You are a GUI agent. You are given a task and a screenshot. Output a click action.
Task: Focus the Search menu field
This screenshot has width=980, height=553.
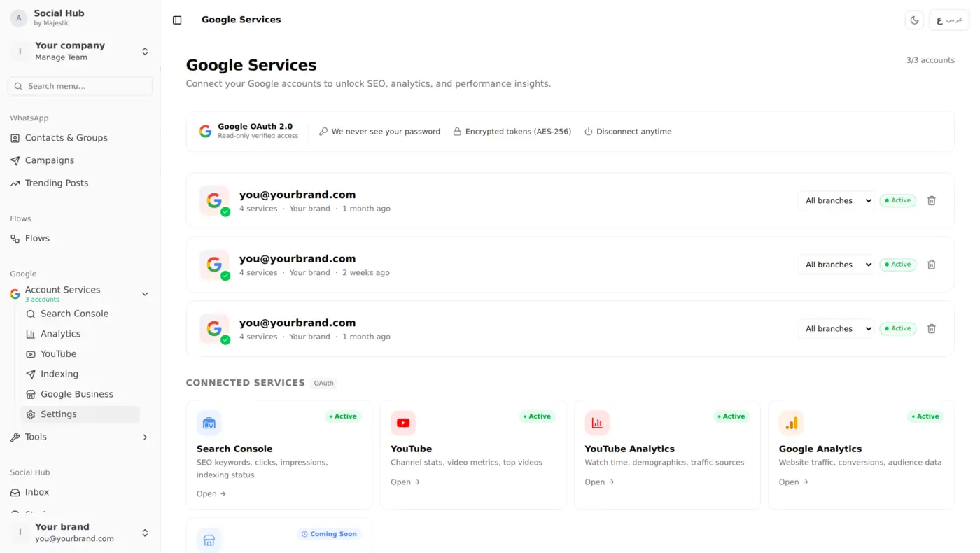pos(80,86)
